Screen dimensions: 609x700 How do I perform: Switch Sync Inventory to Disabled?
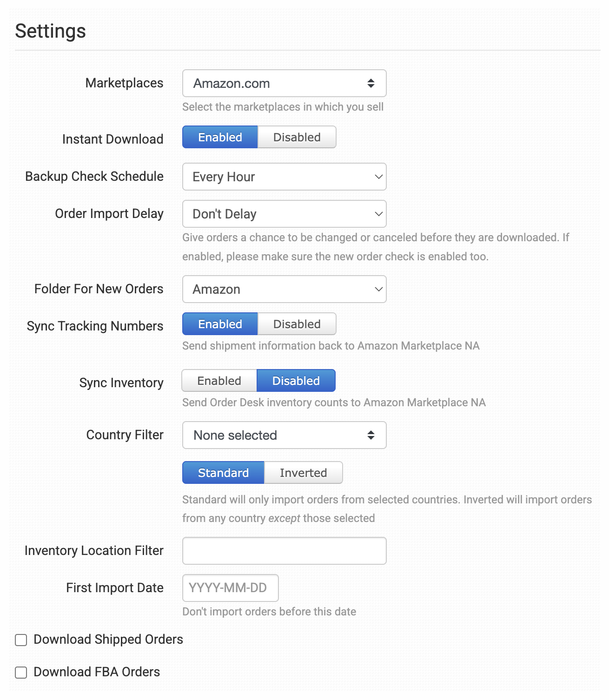click(x=296, y=381)
